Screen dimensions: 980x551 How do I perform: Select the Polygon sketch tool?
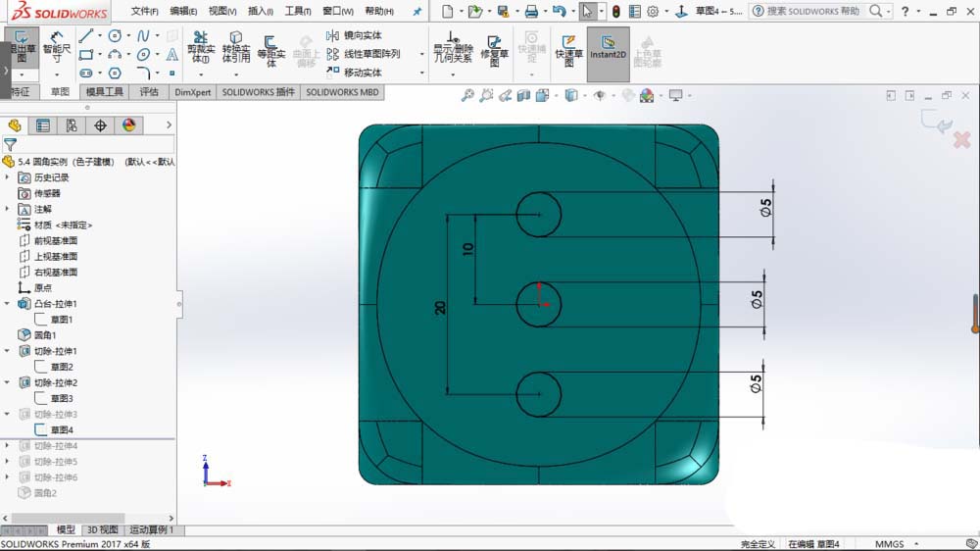(115, 74)
